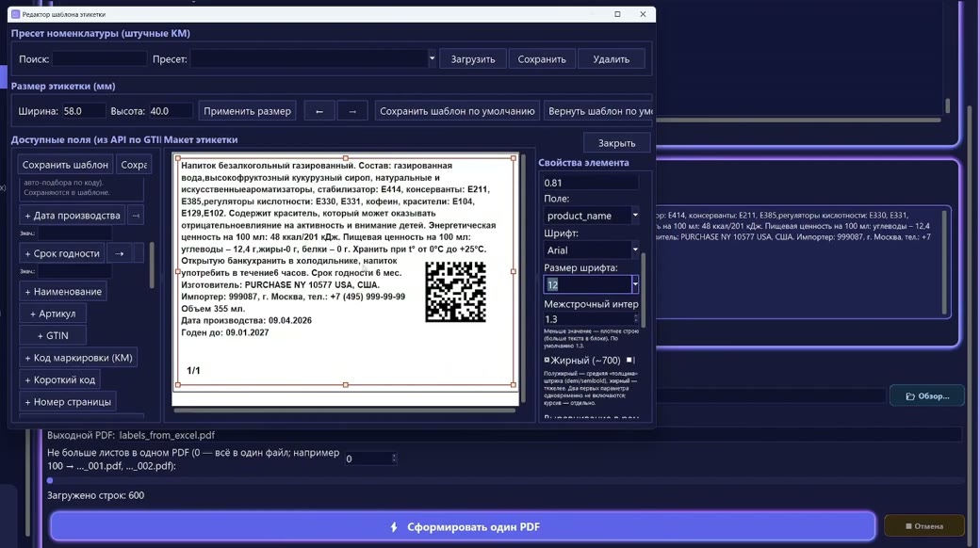
Task: Click the 1/1 page number on the label
Action: tap(193, 371)
